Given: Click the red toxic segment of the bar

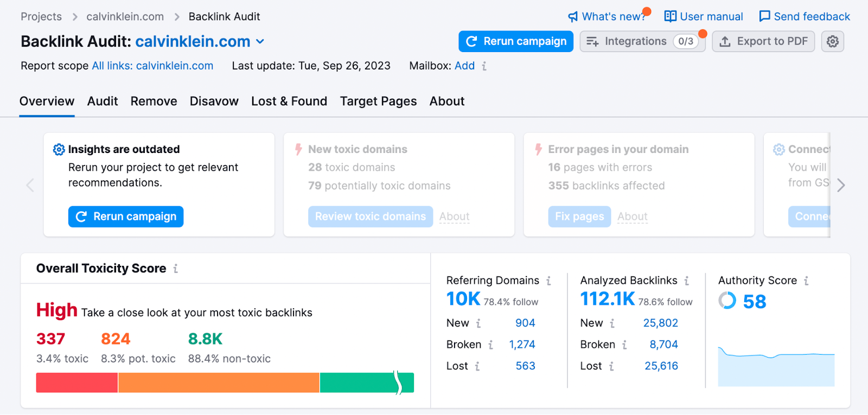Looking at the screenshot, I should (77, 382).
